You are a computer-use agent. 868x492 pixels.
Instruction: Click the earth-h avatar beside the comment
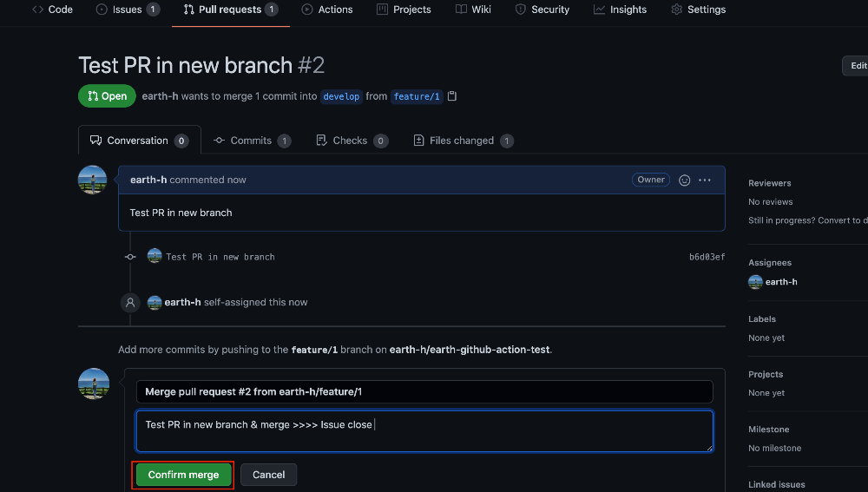pyautogui.click(x=93, y=180)
